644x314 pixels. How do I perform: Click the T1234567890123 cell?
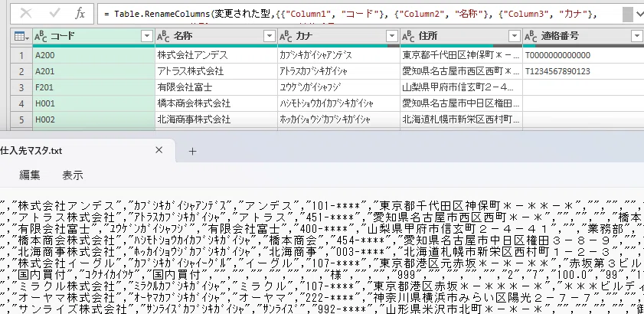tap(584, 71)
